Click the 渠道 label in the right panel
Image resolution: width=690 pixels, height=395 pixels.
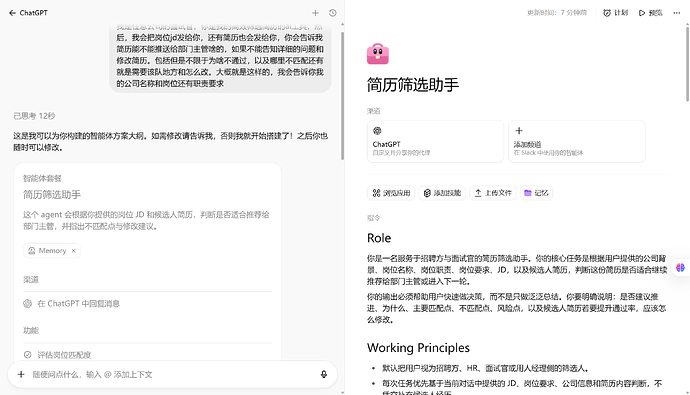click(x=373, y=111)
